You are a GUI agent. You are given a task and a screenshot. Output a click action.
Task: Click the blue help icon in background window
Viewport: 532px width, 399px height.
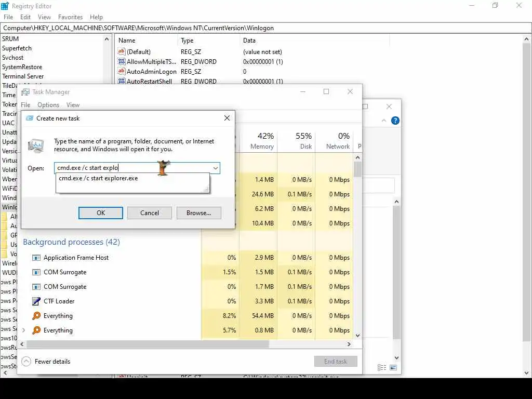tap(395, 121)
